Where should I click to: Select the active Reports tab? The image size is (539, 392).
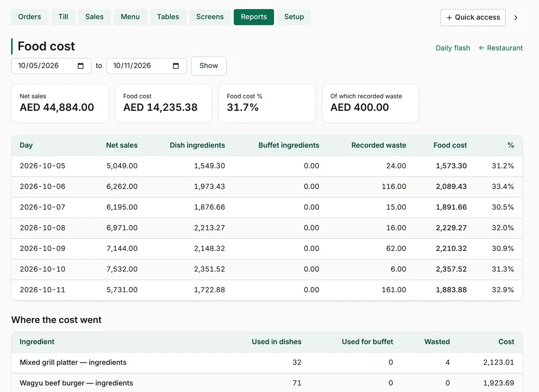tap(254, 17)
